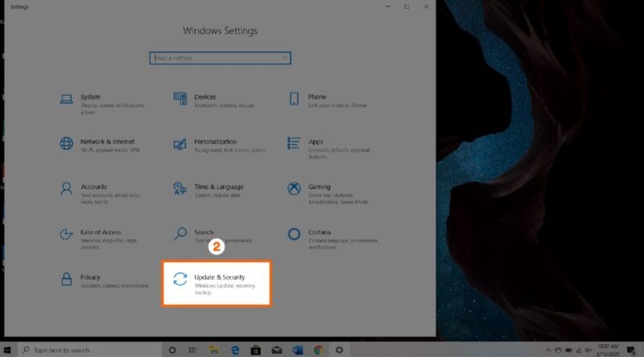Click the 'Find a setting' search box
The image size is (644, 357).
point(220,58)
